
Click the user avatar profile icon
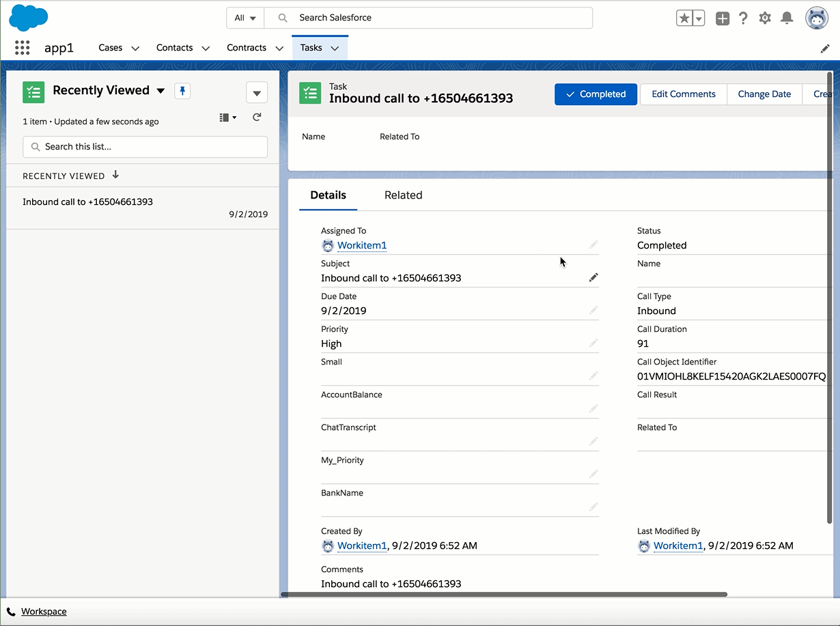click(x=817, y=18)
